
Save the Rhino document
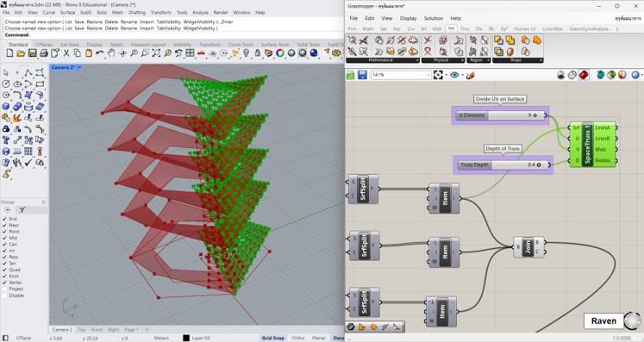coord(32,53)
